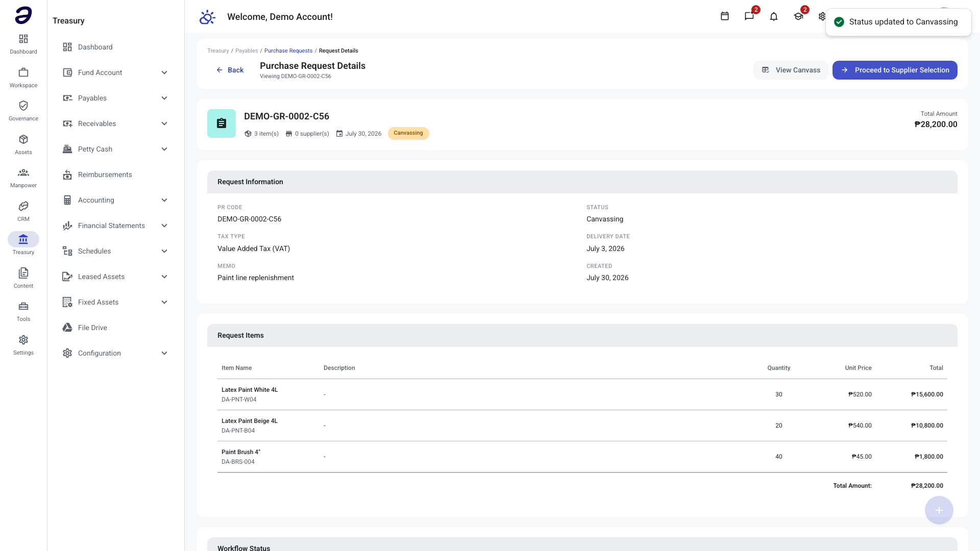The height and width of the screenshot is (551, 980).
Task: Click Latex Paint Beige 4L row
Action: (582, 425)
